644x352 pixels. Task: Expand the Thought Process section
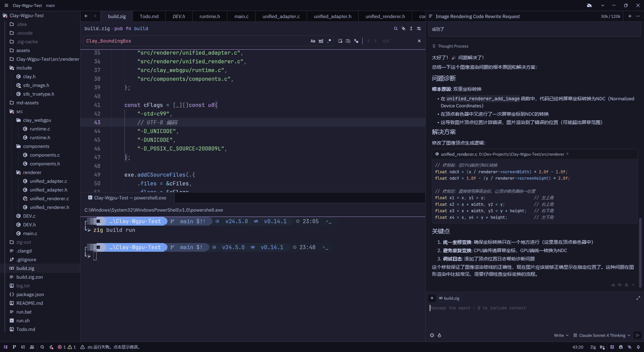[452, 46]
